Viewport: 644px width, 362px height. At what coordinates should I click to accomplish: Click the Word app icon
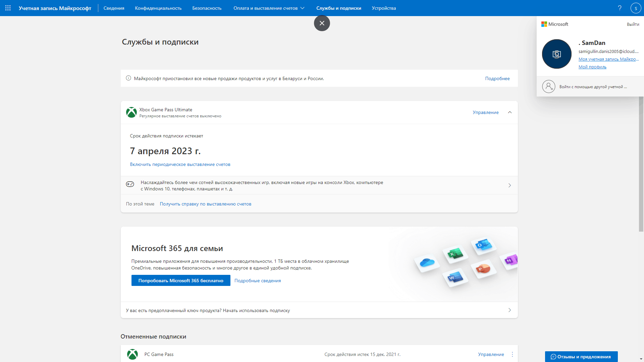pyautogui.click(x=455, y=277)
